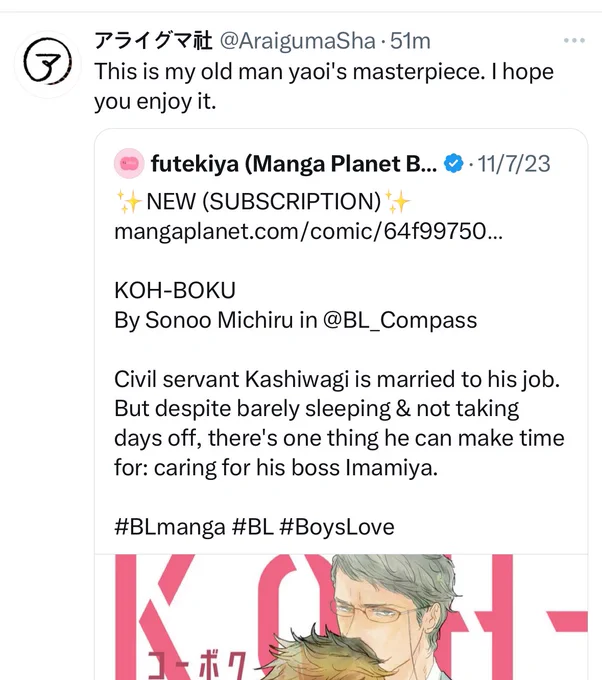Click the 51m timestamp
Viewport: 602px width, 680px height.
click(x=410, y=42)
